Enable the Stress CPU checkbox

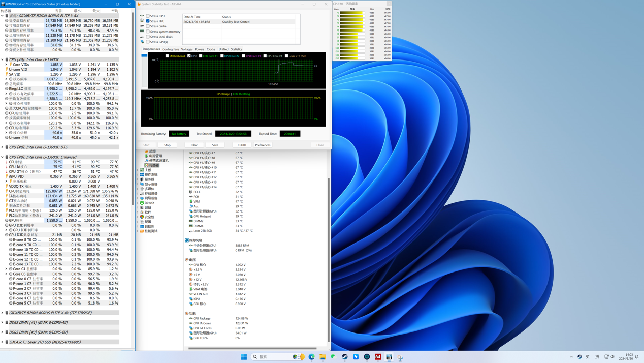[148, 16]
